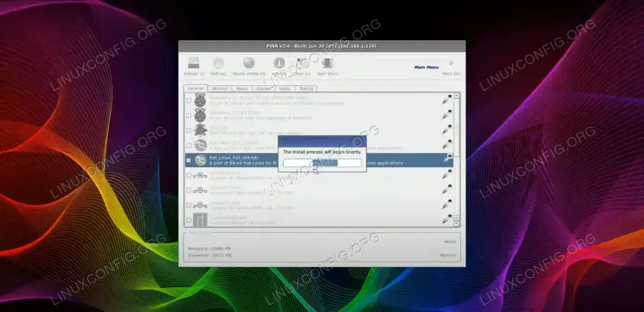Click the storage icon on the Manjaro row
Viewport: 644px width, 312px height.
coord(447,219)
